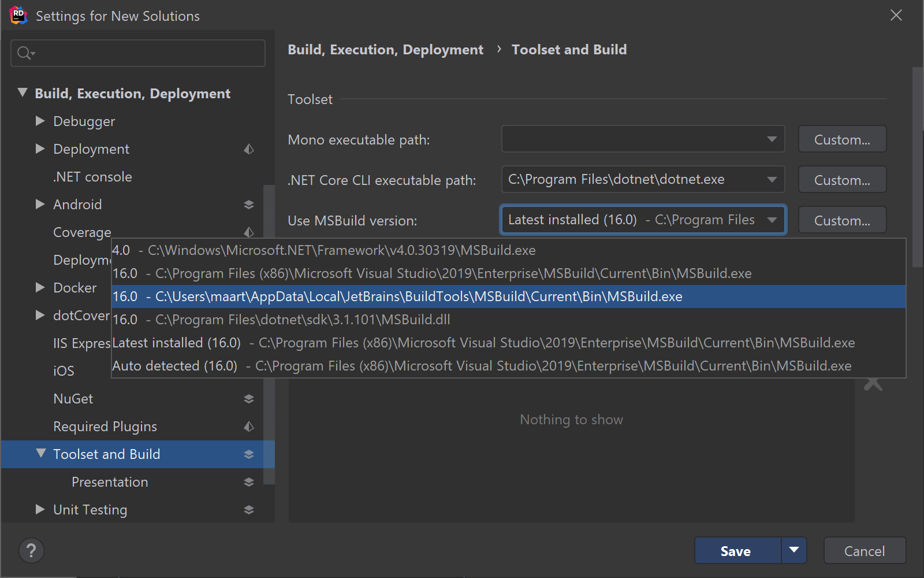Click the icon next to Required Plugins
Screen dimensions: 924x578
pos(249,427)
